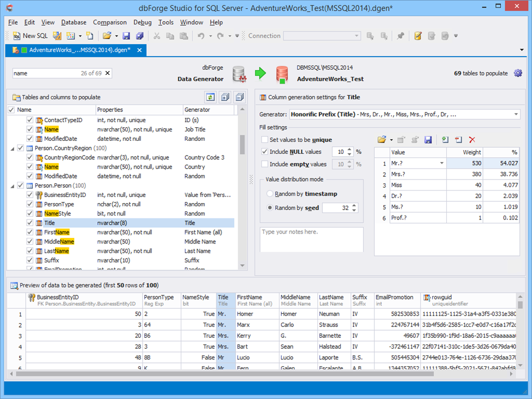
Task: Click the Undo toolbar icon
Action: point(200,35)
